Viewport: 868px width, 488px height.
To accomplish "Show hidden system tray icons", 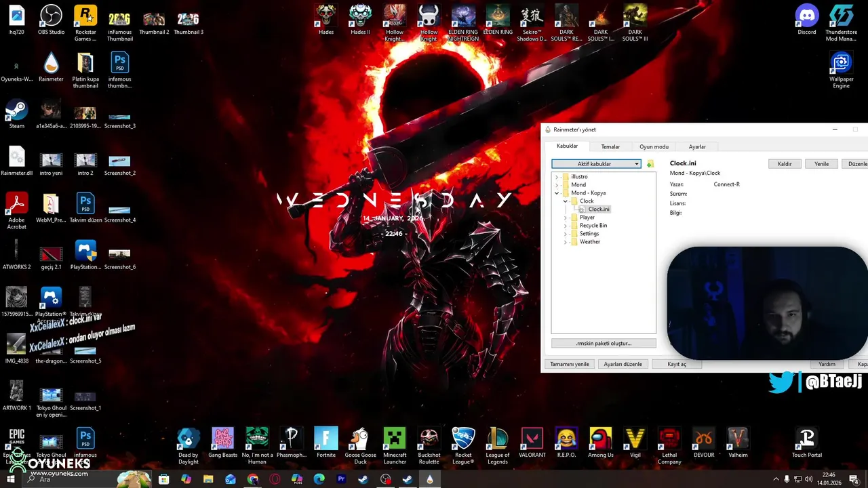I will (x=776, y=479).
